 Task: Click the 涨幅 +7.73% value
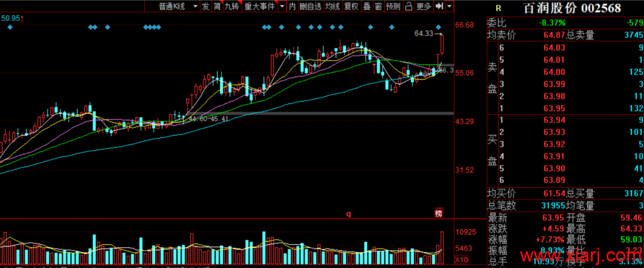coord(550,240)
